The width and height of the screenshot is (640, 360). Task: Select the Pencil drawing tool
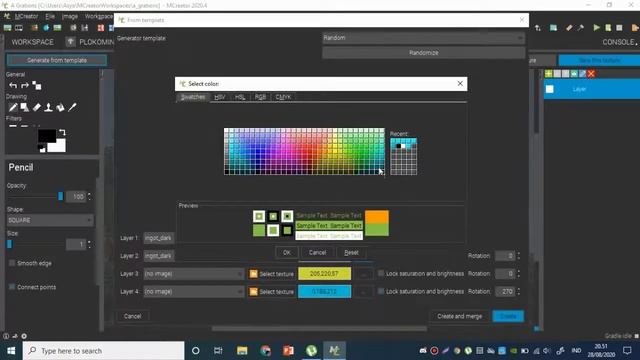point(13,107)
